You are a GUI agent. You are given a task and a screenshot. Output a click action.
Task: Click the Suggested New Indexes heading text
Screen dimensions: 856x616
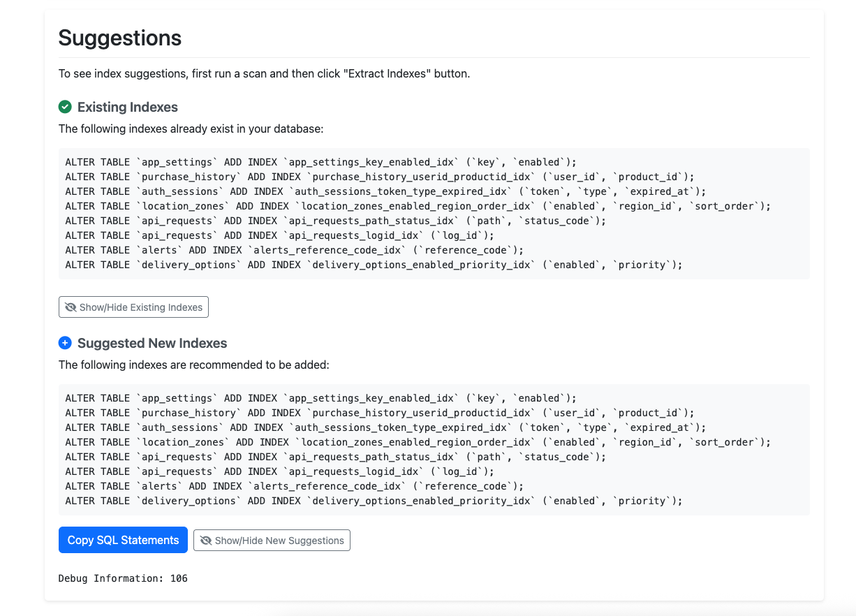click(x=152, y=343)
